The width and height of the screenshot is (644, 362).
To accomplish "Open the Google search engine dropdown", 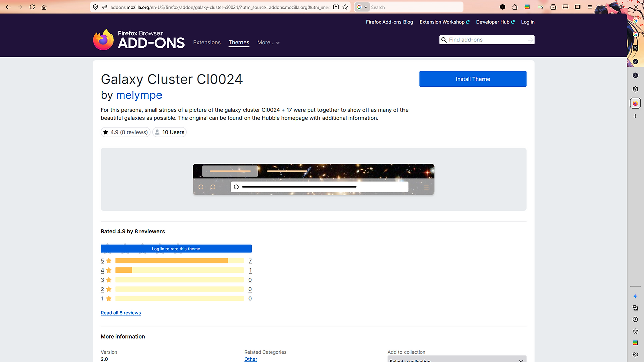I will coord(362,7).
